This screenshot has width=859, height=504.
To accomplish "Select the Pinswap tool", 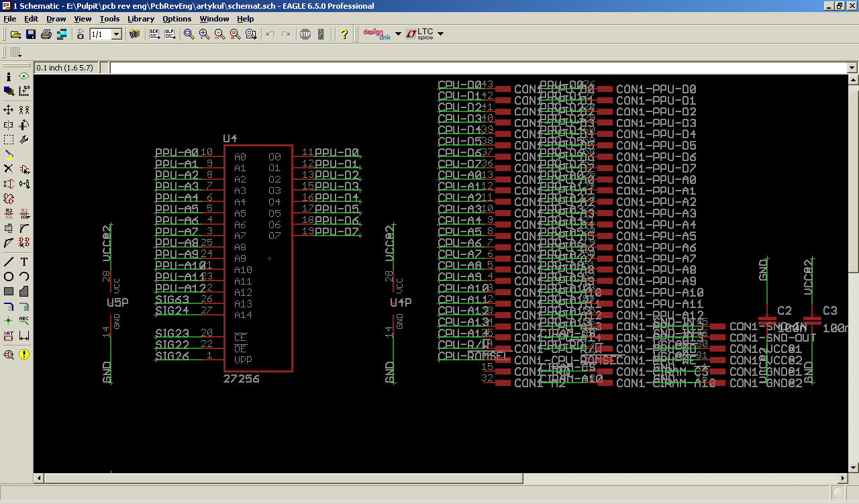I will [9, 184].
